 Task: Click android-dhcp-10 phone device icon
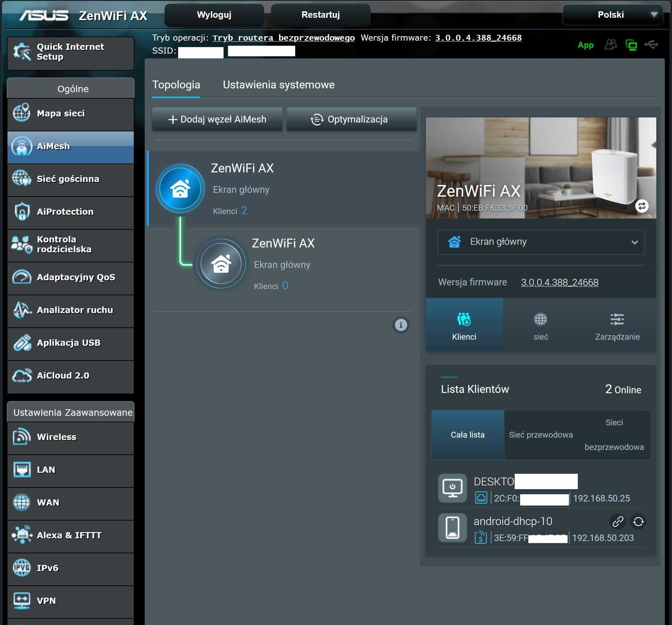(453, 528)
